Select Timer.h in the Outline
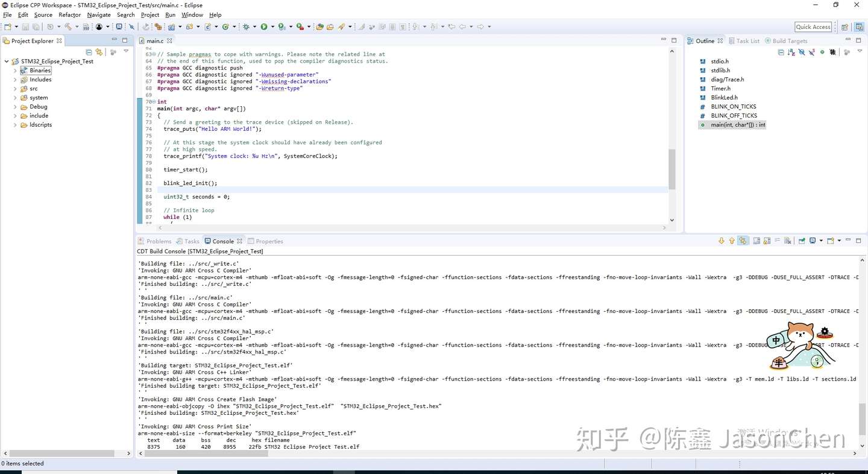The width and height of the screenshot is (868, 474). tap(715, 89)
